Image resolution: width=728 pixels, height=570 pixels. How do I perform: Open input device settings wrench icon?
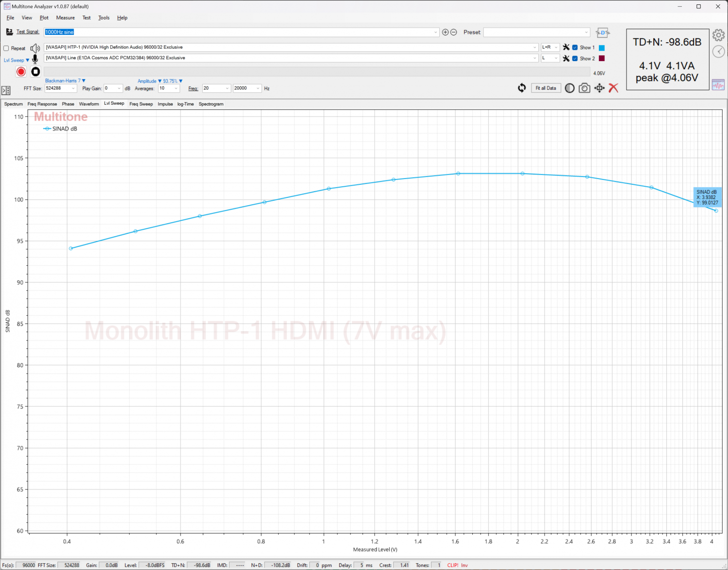click(x=566, y=58)
